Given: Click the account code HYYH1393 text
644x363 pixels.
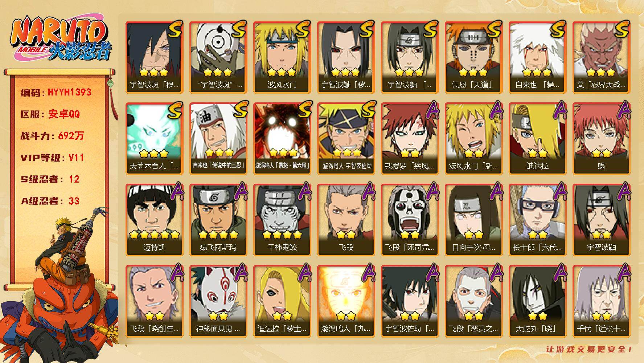Looking at the screenshot, I should [69, 92].
